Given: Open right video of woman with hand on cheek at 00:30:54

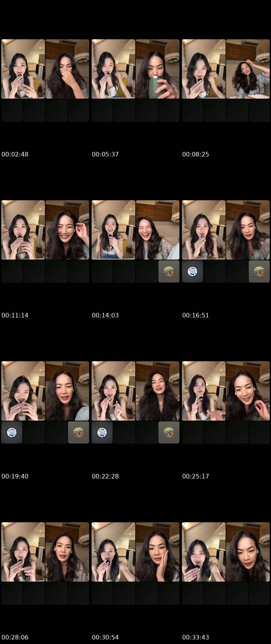Looking at the screenshot, I should [158, 552].
